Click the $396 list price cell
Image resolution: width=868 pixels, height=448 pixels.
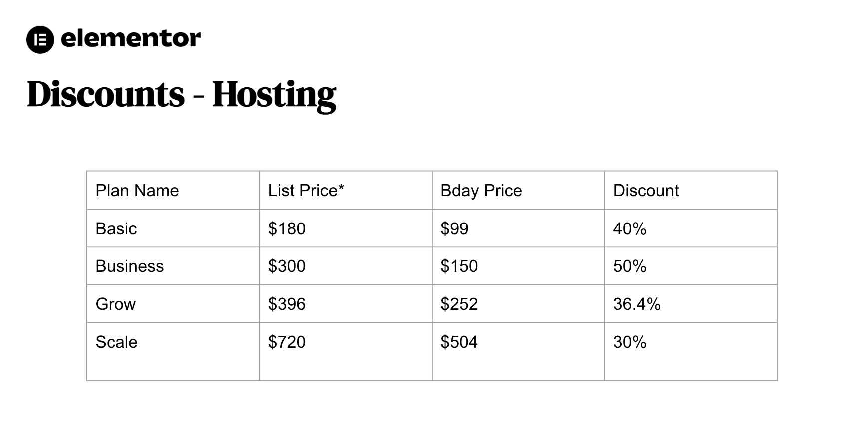tap(346, 304)
